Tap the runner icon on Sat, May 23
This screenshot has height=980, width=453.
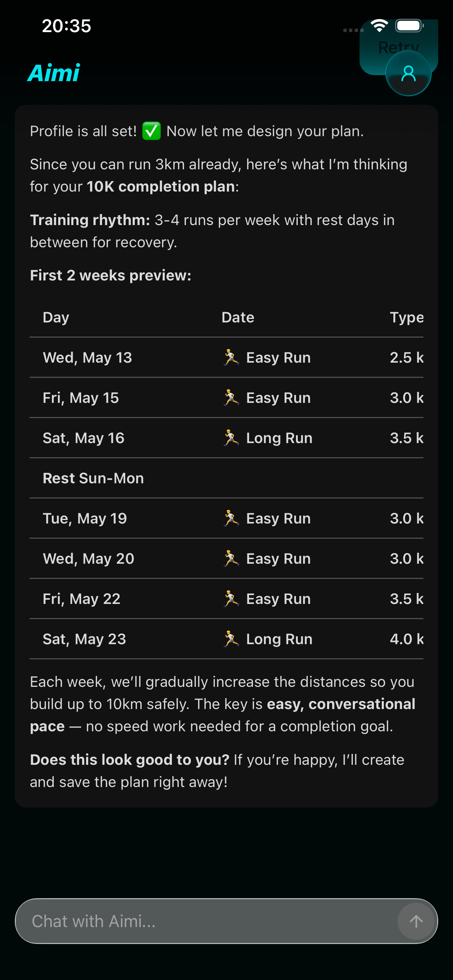(x=231, y=639)
